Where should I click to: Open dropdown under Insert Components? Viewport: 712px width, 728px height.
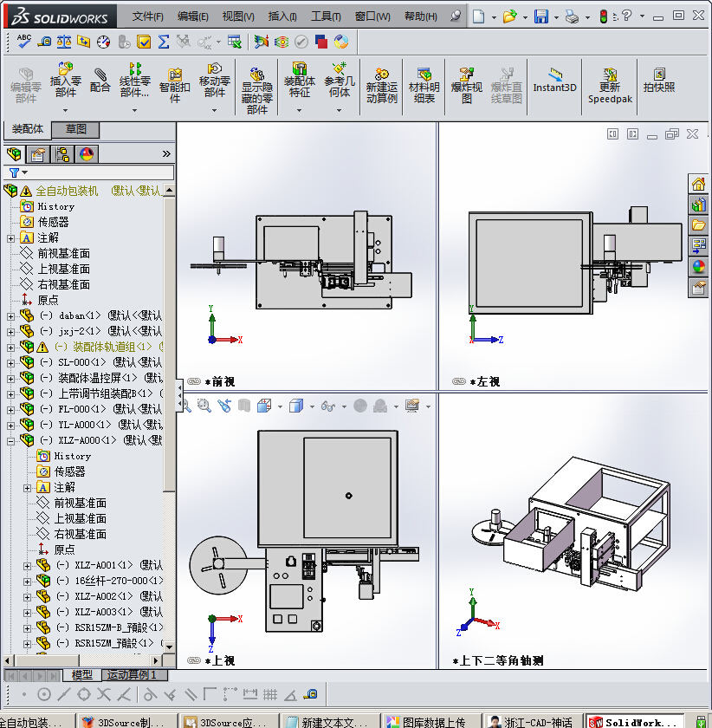click(66, 111)
